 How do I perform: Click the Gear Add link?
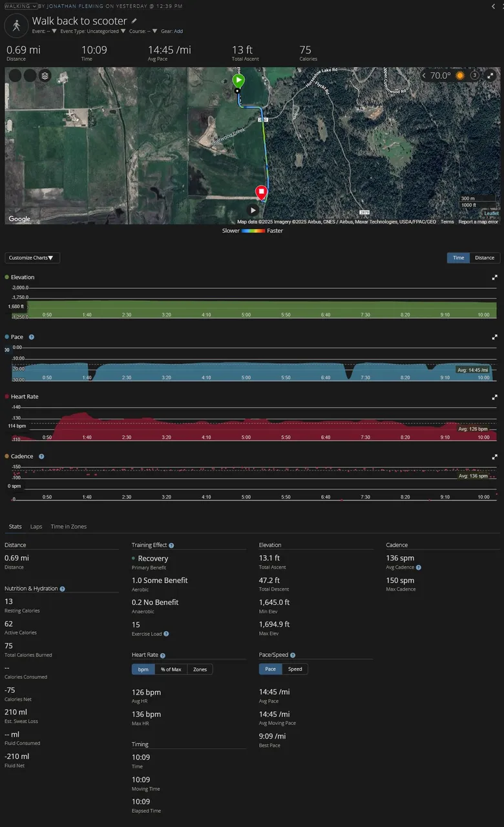(x=178, y=31)
